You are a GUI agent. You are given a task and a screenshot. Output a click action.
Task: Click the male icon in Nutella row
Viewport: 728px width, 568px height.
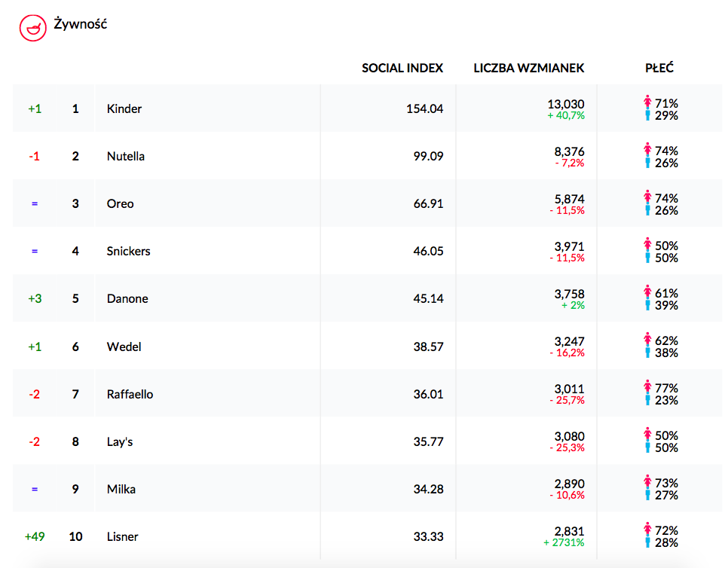(647, 163)
